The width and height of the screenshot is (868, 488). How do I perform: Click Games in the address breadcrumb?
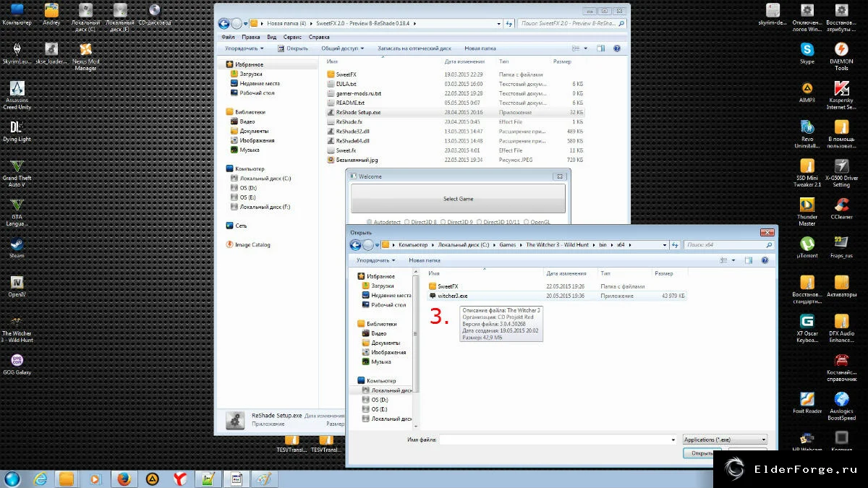pyautogui.click(x=508, y=245)
